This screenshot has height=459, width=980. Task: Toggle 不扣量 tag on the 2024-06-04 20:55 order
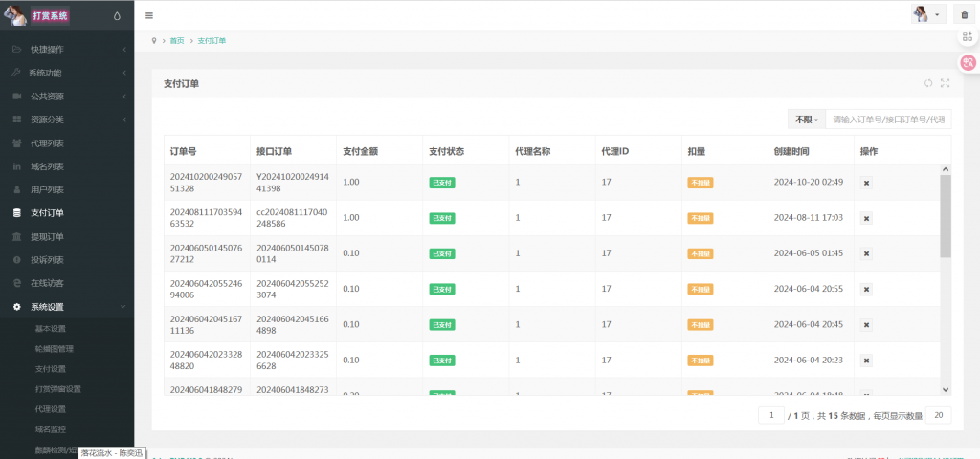coord(700,289)
